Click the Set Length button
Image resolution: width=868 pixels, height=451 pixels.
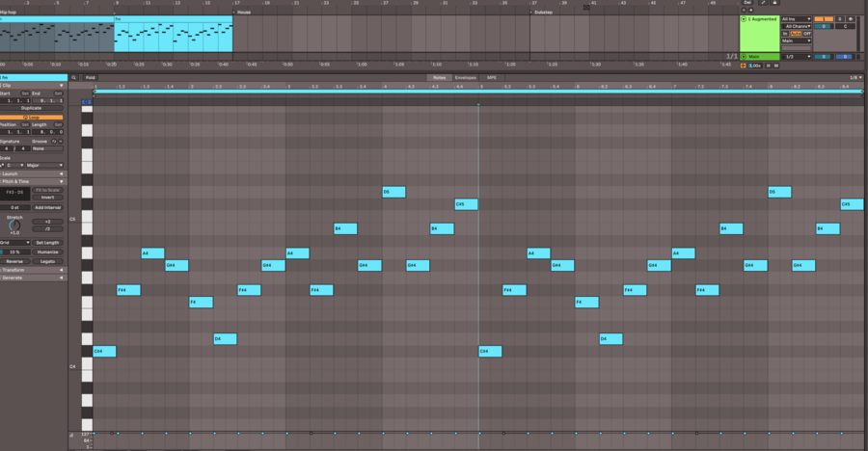click(x=47, y=243)
